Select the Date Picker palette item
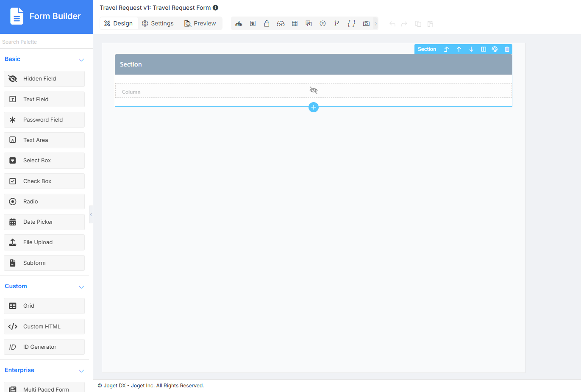Screen dimensions: 581x392 (44, 222)
